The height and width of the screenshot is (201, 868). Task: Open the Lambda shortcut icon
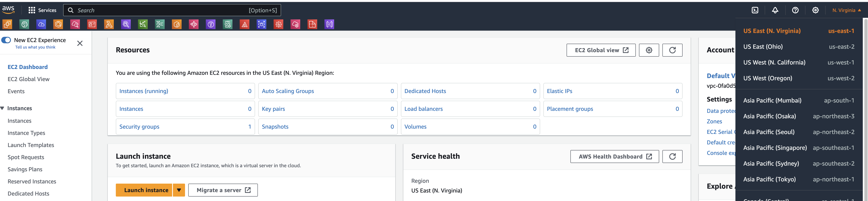(109, 24)
